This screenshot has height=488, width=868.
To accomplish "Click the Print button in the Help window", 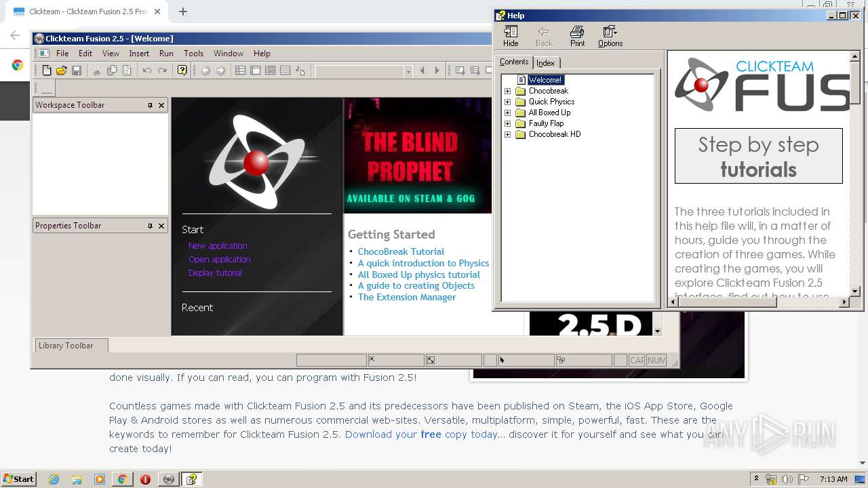I will [577, 36].
